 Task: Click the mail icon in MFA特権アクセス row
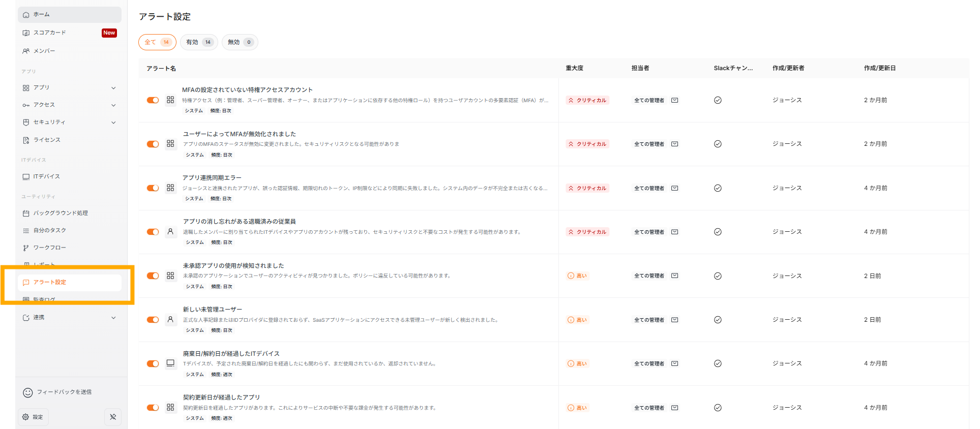click(674, 100)
